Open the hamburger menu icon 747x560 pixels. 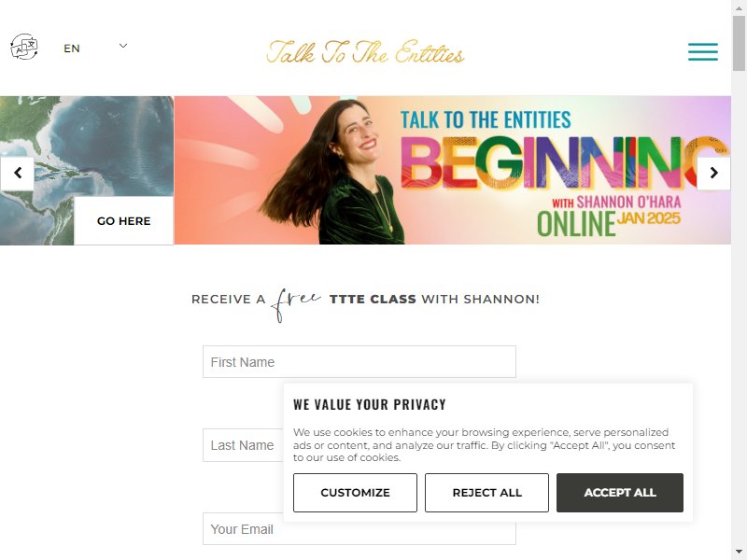[x=703, y=51]
